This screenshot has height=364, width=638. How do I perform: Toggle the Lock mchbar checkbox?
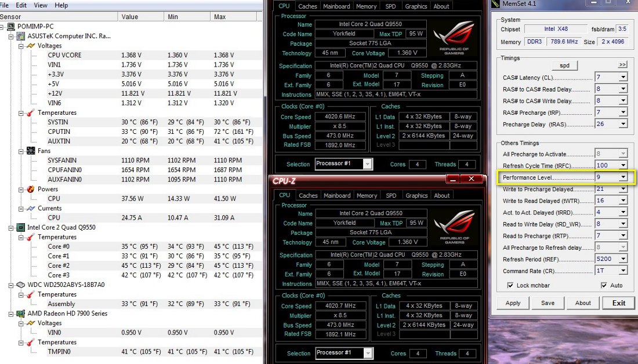(x=510, y=285)
